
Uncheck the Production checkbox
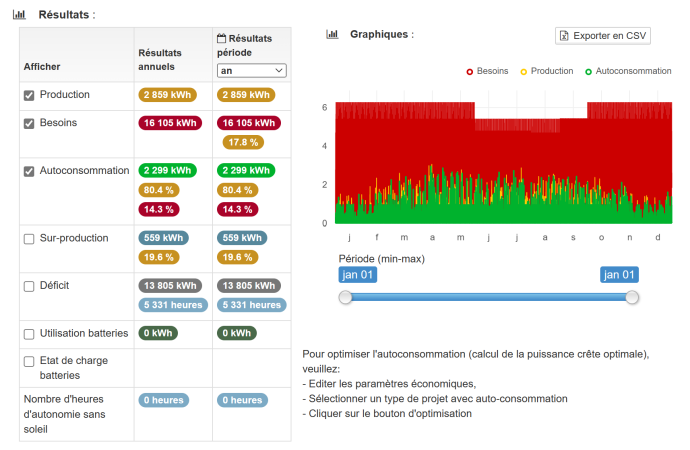29,96
